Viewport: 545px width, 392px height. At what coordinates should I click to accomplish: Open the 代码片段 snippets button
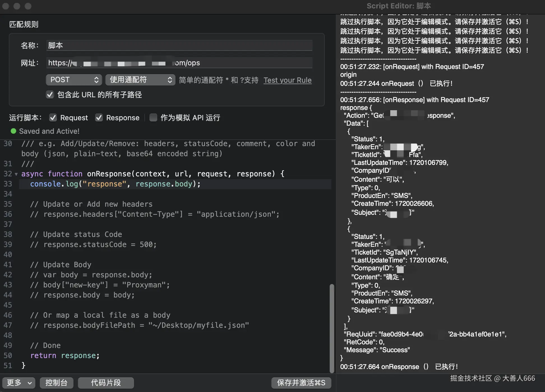[106, 383]
